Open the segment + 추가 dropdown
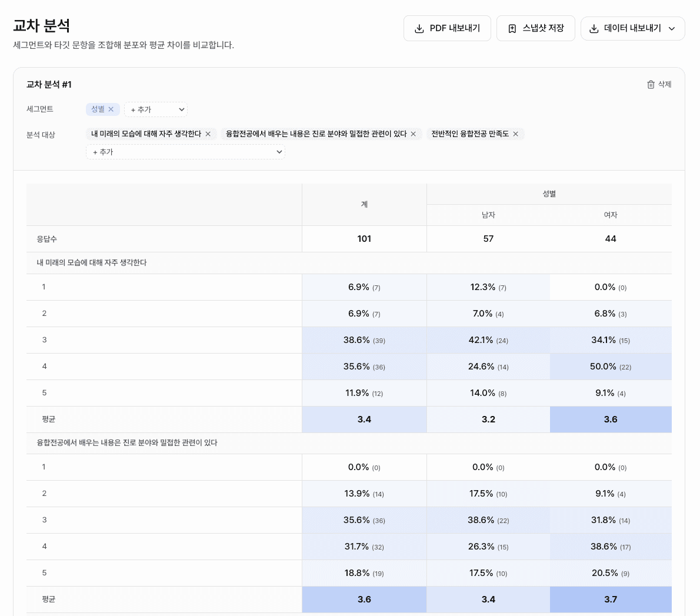The width and height of the screenshot is (700, 616). [x=156, y=109]
